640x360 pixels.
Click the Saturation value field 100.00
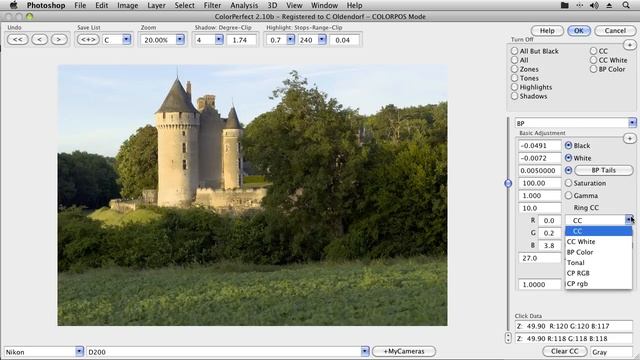click(x=539, y=183)
